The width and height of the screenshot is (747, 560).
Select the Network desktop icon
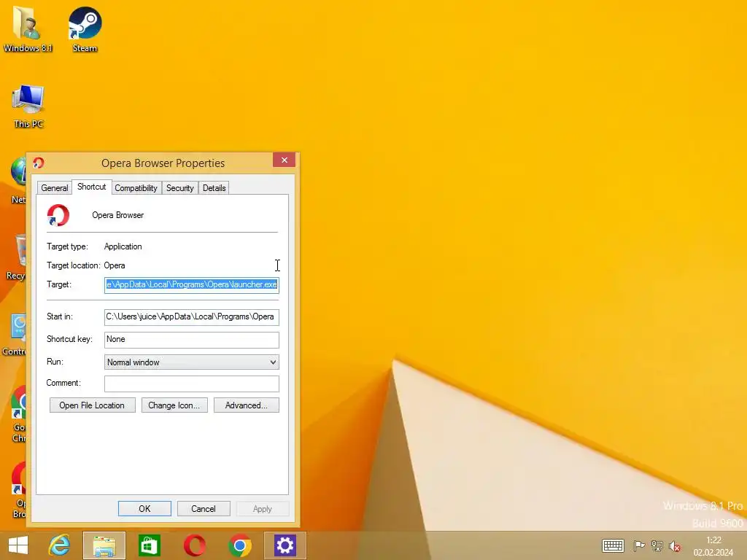coord(18,180)
